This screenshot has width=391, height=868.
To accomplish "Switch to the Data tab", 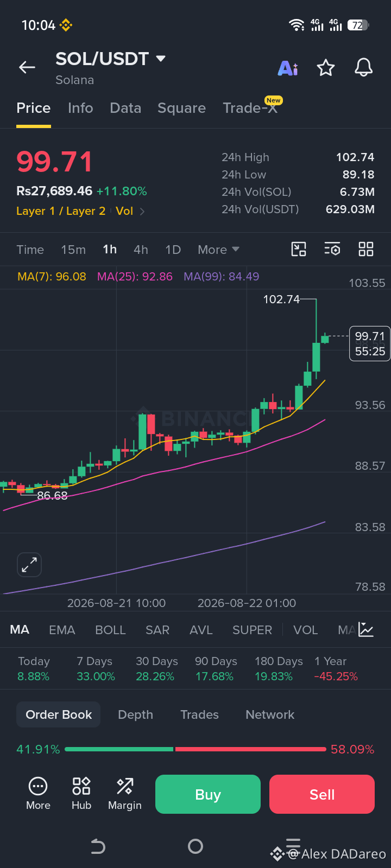I will pyautogui.click(x=125, y=108).
